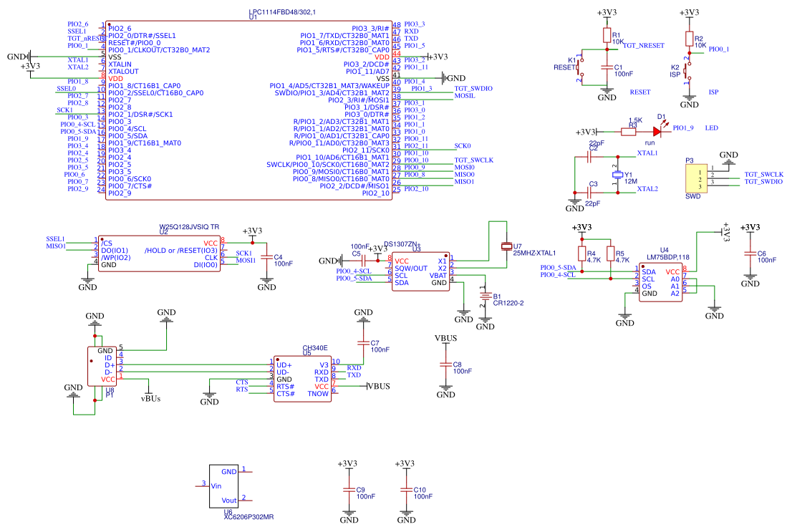Image resolution: width=792 pixels, height=532 pixels.
Task: Click the W25Q128JVSIQ flash chip U2
Action: (159, 254)
